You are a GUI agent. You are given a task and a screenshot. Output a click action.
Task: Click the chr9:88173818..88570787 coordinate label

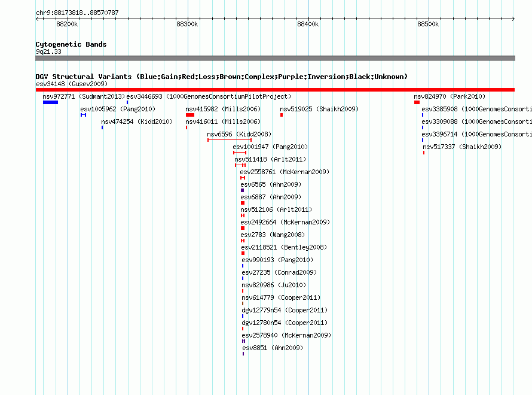(x=77, y=13)
